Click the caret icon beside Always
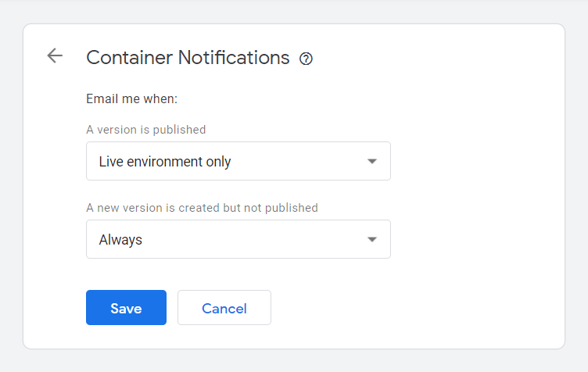This screenshot has height=372, width=588. click(372, 239)
